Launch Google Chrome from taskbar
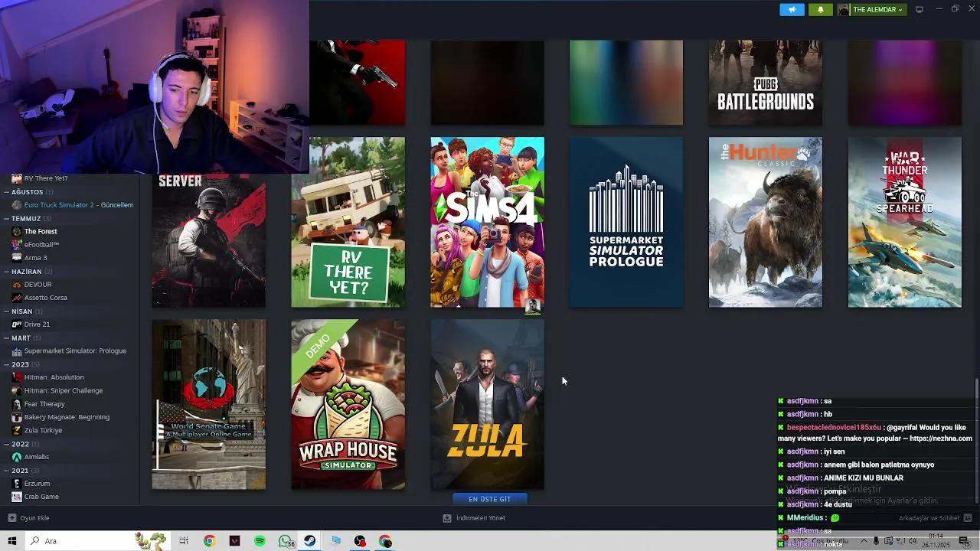Image resolution: width=980 pixels, height=551 pixels. (x=209, y=541)
